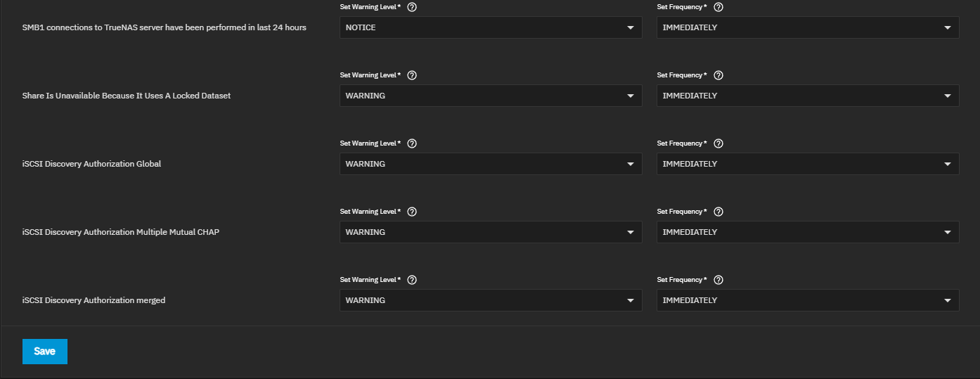This screenshot has height=379, width=980.
Task: Select frequency for Multiple Mutual CHAP alert
Action: [x=807, y=232]
